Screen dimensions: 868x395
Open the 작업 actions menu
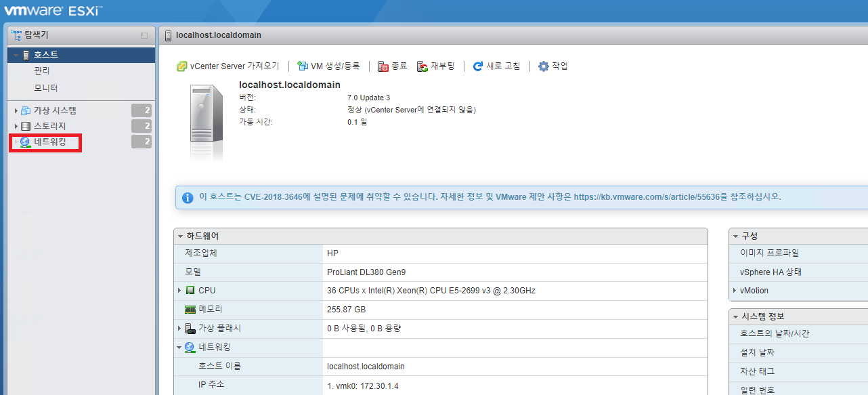pos(552,66)
